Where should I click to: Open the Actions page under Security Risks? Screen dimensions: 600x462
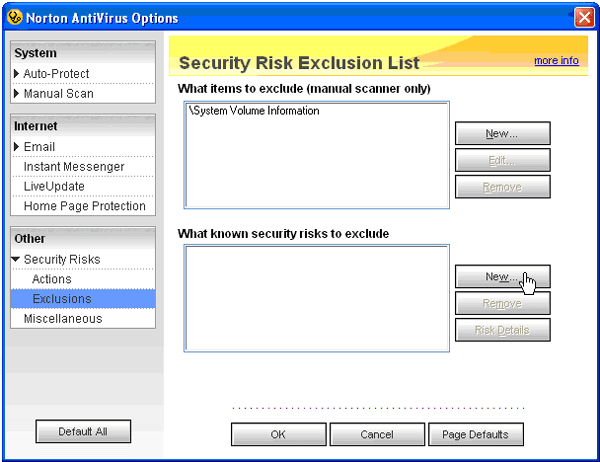coord(52,279)
